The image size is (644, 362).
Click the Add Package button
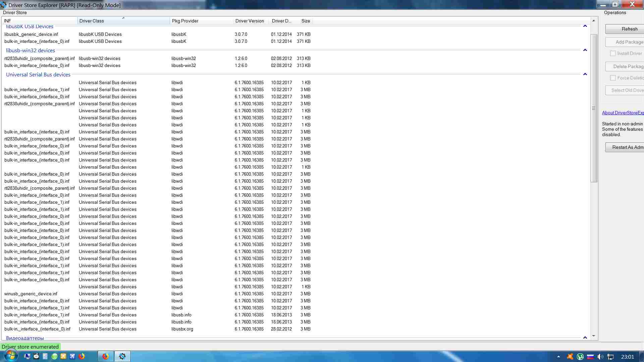coord(625,42)
